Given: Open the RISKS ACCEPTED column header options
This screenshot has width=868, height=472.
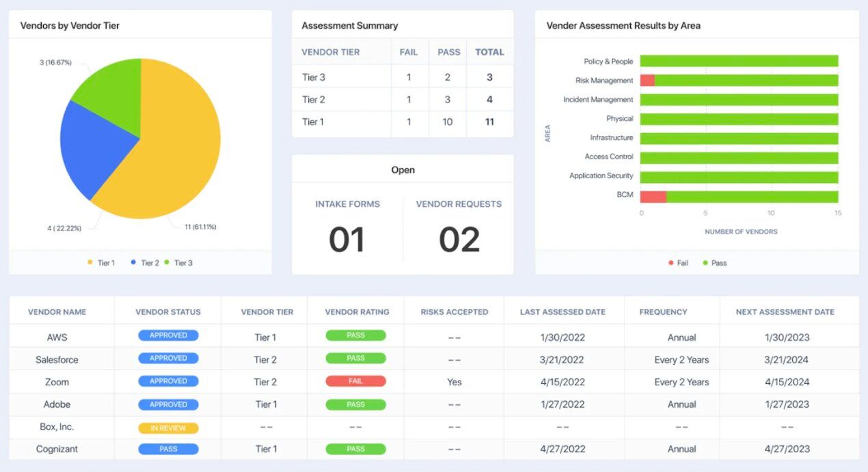Looking at the screenshot, I should (454, 311).
